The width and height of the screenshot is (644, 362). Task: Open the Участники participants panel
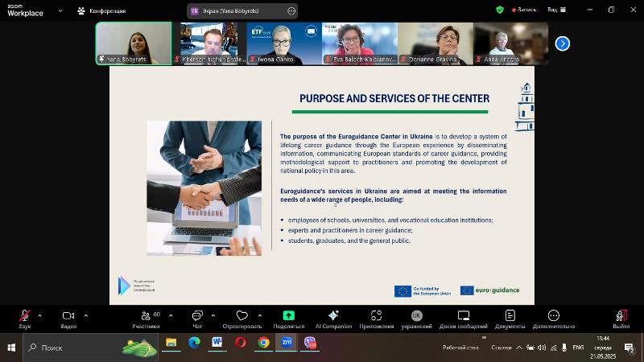click(x=146, y=319)
